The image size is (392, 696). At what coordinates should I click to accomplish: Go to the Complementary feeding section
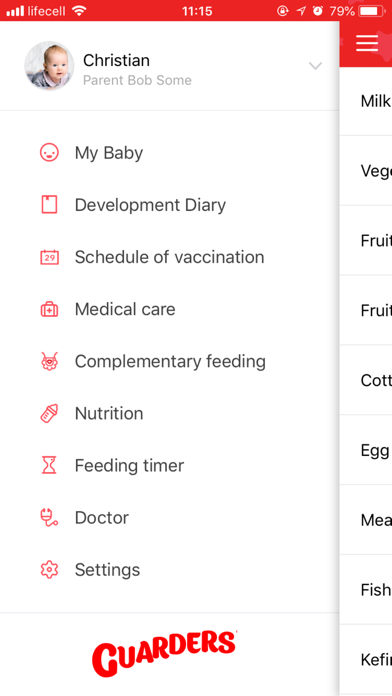(170, 361)
